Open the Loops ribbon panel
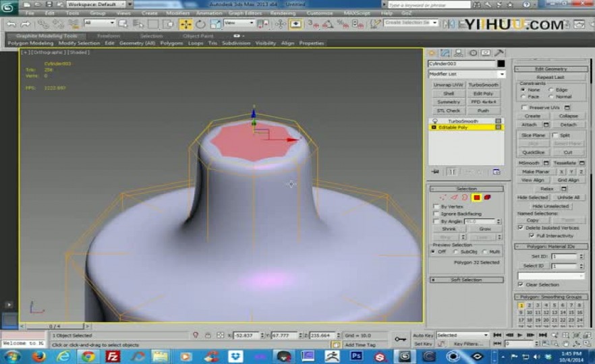595x364 pixels. [x=196, y=43]
